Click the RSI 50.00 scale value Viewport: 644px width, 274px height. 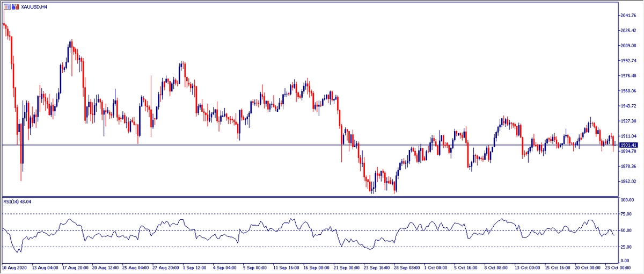625,230
